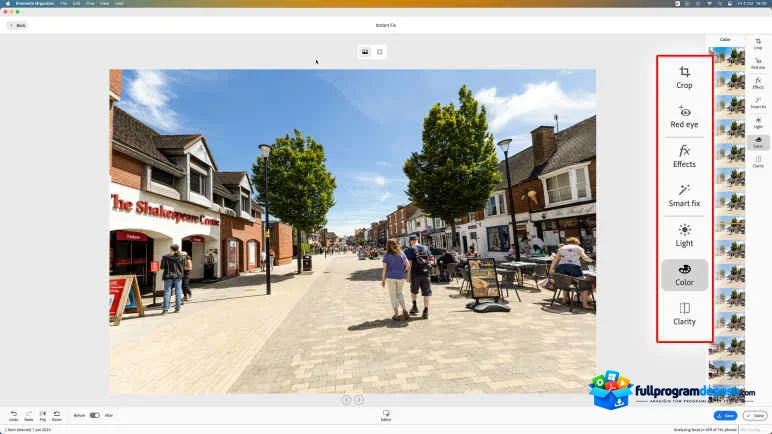Click the Flip icon in bottom bar
Image resolution: width=772 pixels, height=434 pixels.
click(43, 416)
